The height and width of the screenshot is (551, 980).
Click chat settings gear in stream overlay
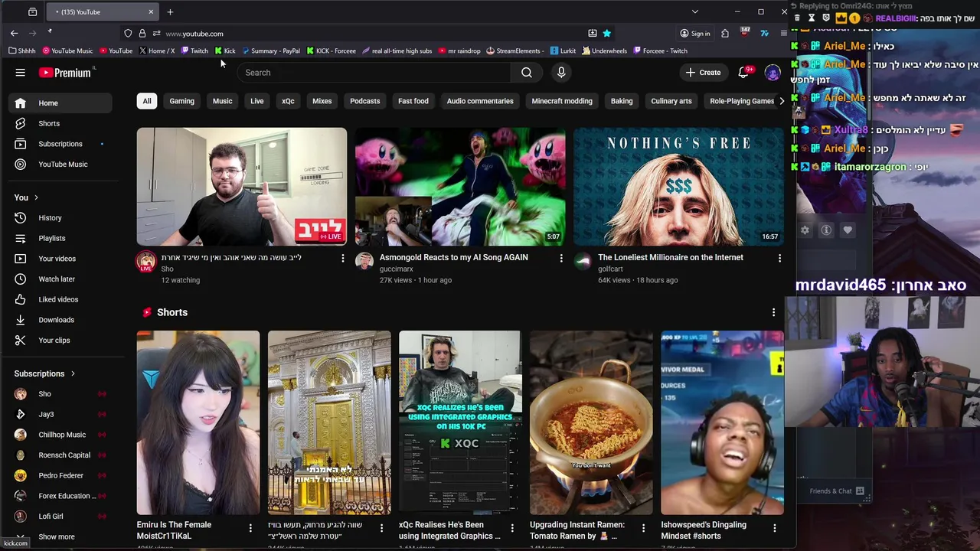point(805,230)
